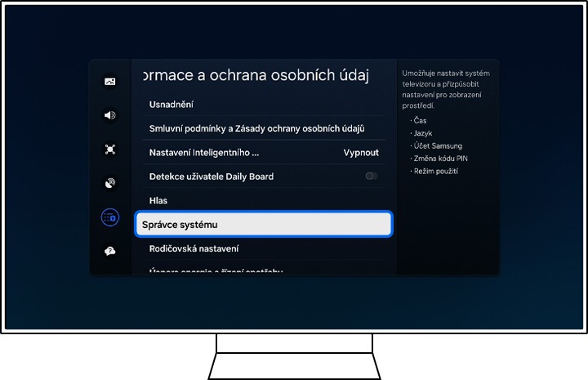Viewport: 588px width, 380px height.
Task: Select the General and Privacy settings icon
Action: (x=110, y=217)
